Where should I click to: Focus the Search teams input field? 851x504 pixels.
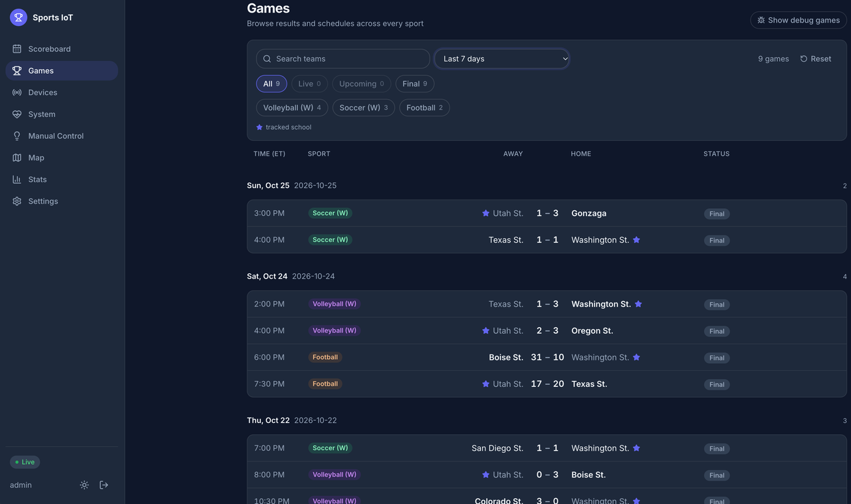pos(343,59)
